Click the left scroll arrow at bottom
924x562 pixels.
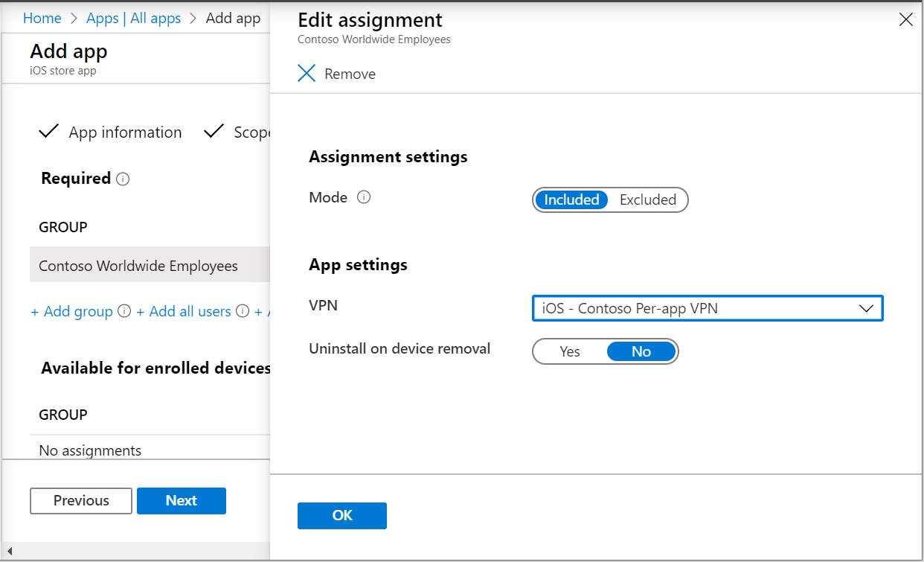9,551
